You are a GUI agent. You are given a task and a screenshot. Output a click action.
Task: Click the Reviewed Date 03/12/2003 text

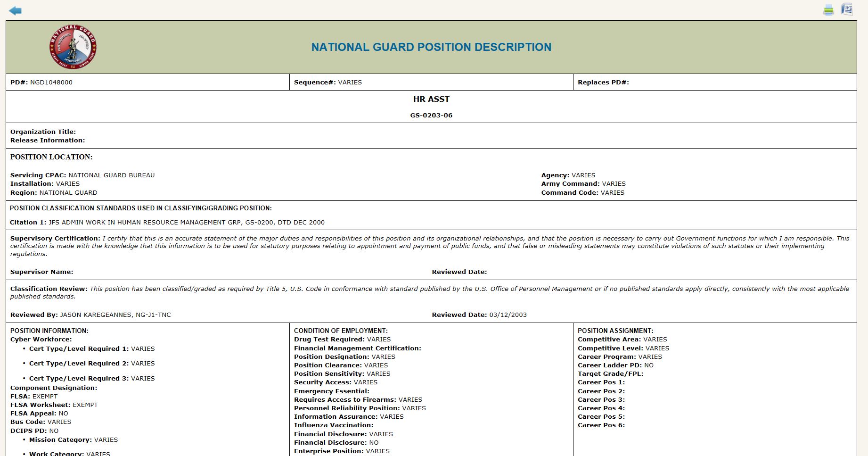point(479,315)
